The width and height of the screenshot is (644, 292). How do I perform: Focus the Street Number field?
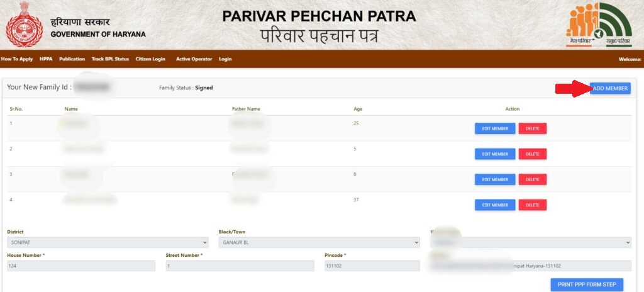coord(240,266)
